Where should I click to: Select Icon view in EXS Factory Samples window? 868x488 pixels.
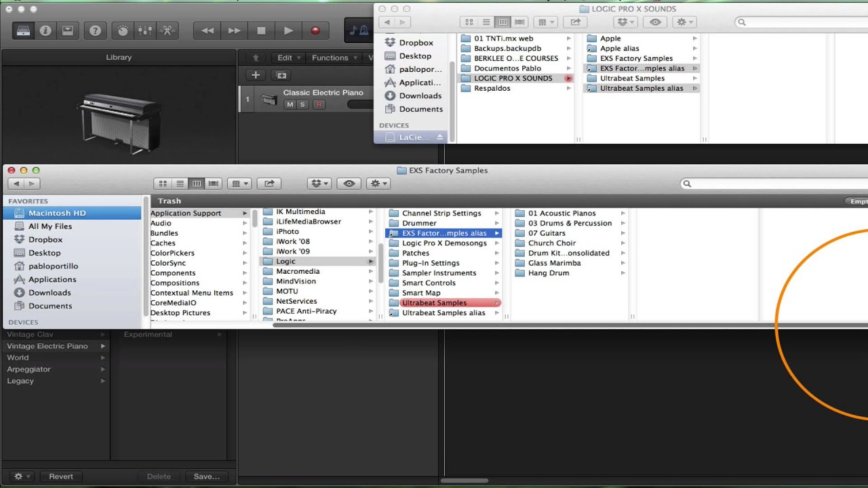click(x=163, y=184)
